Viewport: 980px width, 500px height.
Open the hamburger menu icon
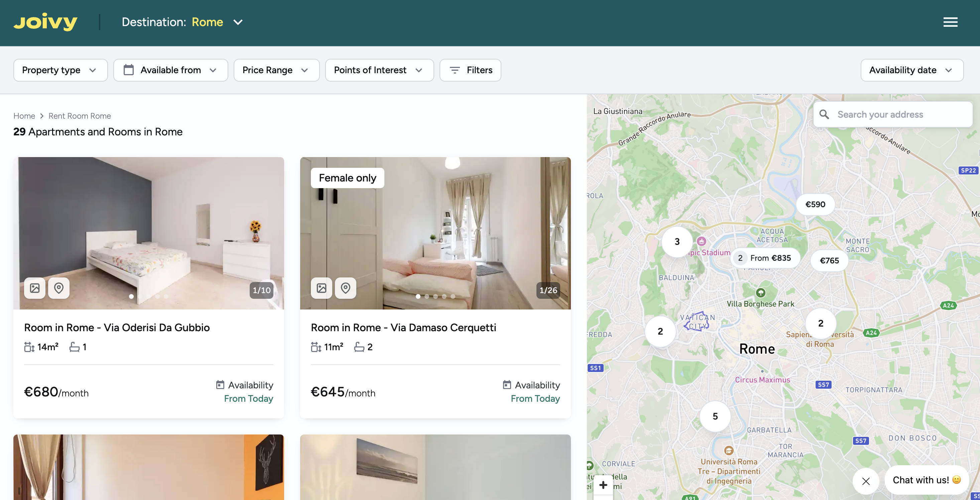click(x=950, y=22)
